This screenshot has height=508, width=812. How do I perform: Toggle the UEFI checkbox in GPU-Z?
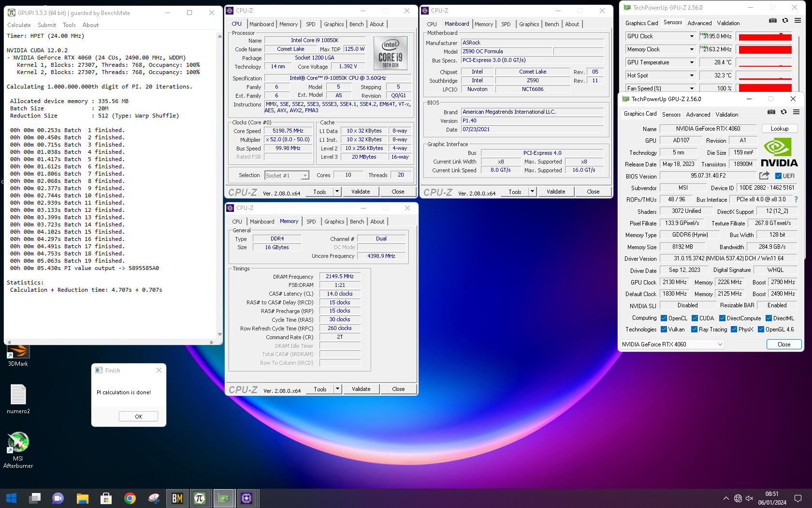point(778,176)
